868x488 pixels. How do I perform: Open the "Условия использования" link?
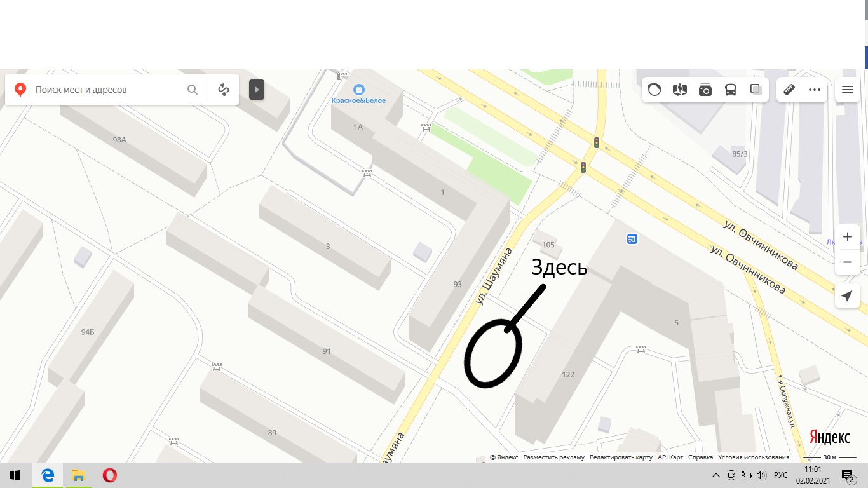[754, 457]
